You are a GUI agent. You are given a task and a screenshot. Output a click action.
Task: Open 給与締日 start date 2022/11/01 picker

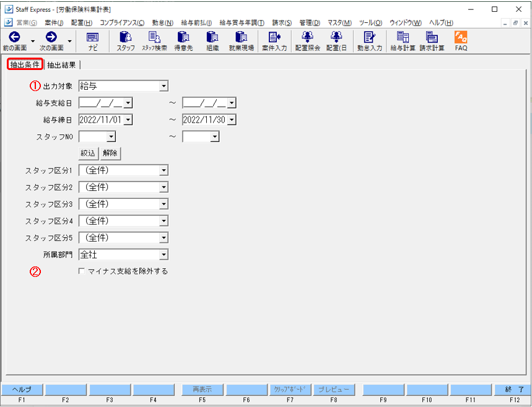click(128, 120)
